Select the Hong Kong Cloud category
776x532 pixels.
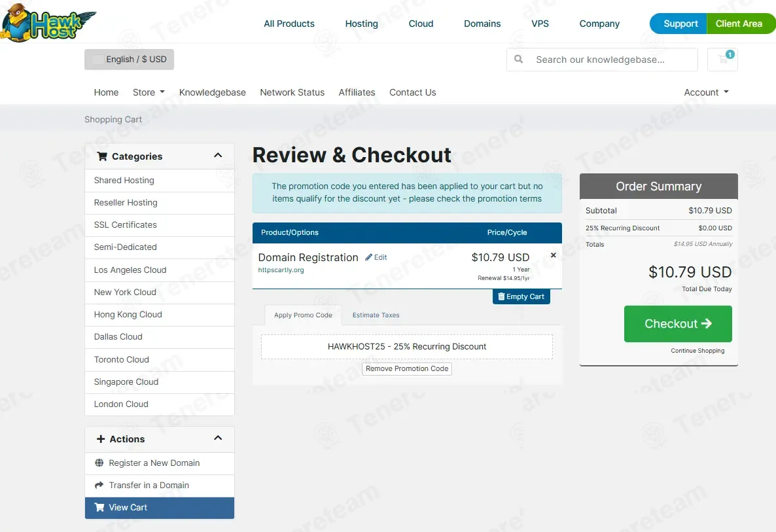(x=160, y=315)
